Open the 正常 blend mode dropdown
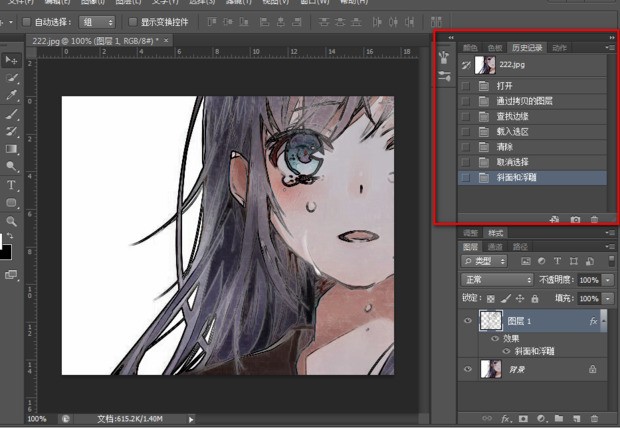 click(x=497, y=280)
